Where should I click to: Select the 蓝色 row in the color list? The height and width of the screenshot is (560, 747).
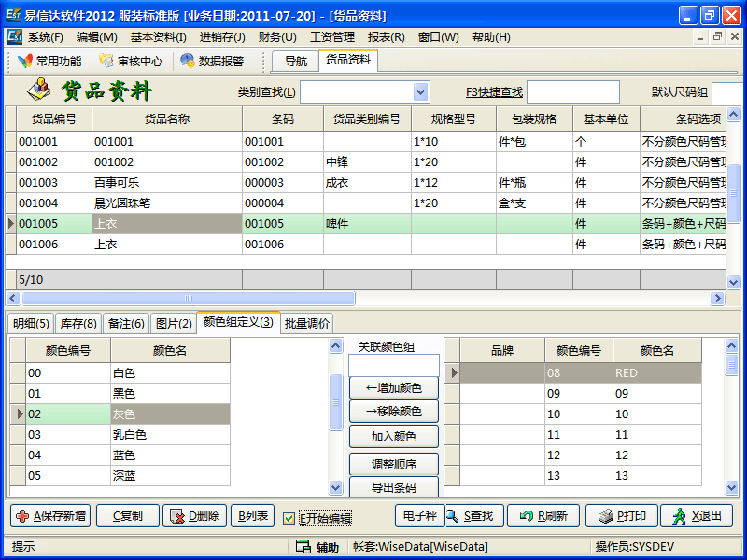point(123,455)
